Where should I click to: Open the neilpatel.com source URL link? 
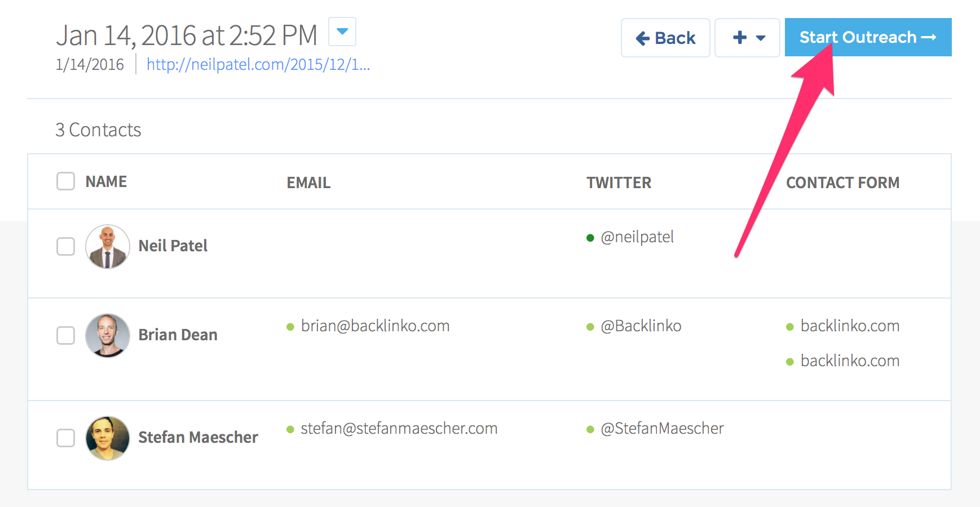coord(258,64)
